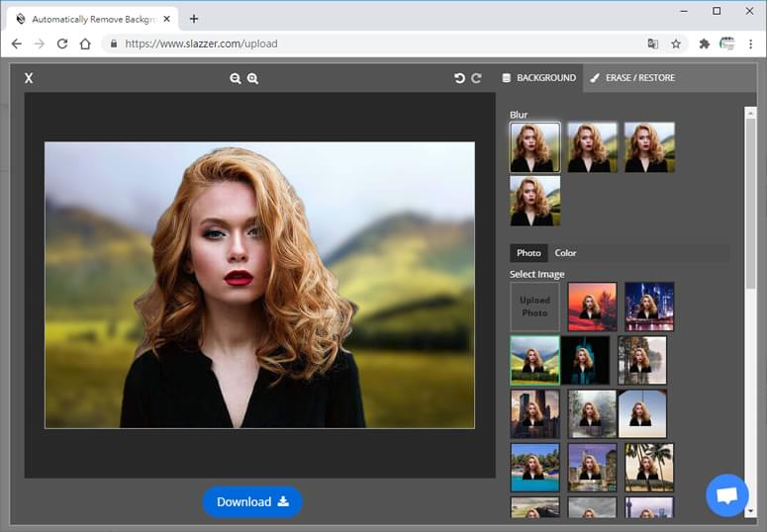Click the zoom out magnifier icon

(x=236, y=78)
